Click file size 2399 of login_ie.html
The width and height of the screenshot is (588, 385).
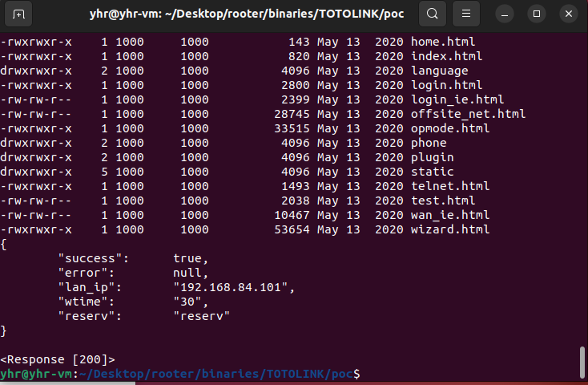[296, 99]
